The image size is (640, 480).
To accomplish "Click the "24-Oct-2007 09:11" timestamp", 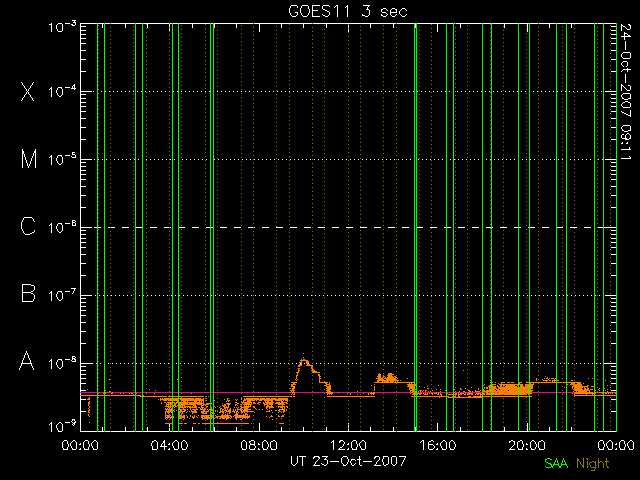I will pos(625,91).
